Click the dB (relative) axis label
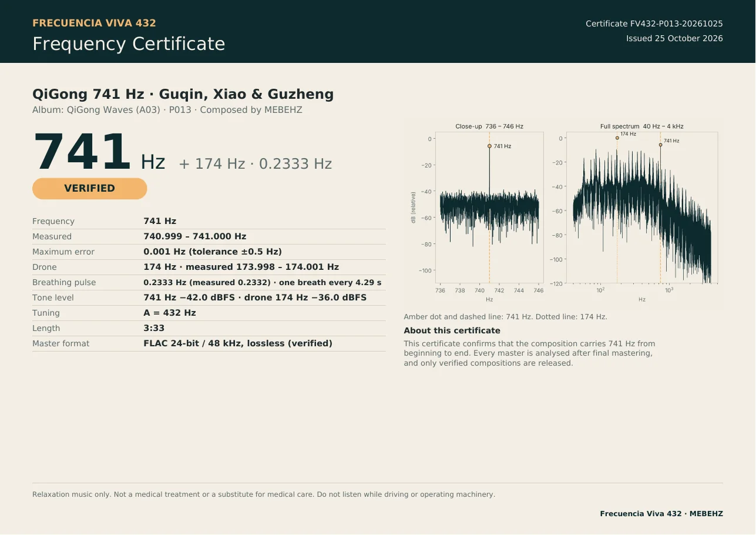The height and width of the screenshot is (535, 756). (414, 207)
